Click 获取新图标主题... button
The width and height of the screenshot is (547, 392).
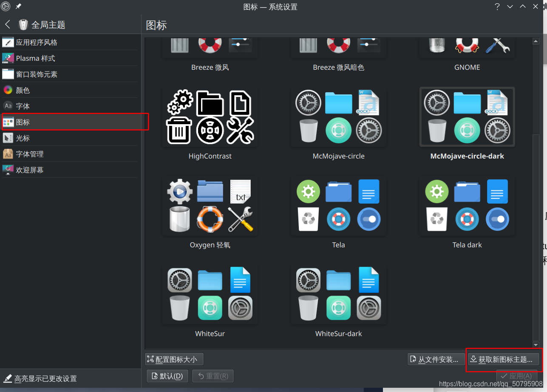coord(503,359)
